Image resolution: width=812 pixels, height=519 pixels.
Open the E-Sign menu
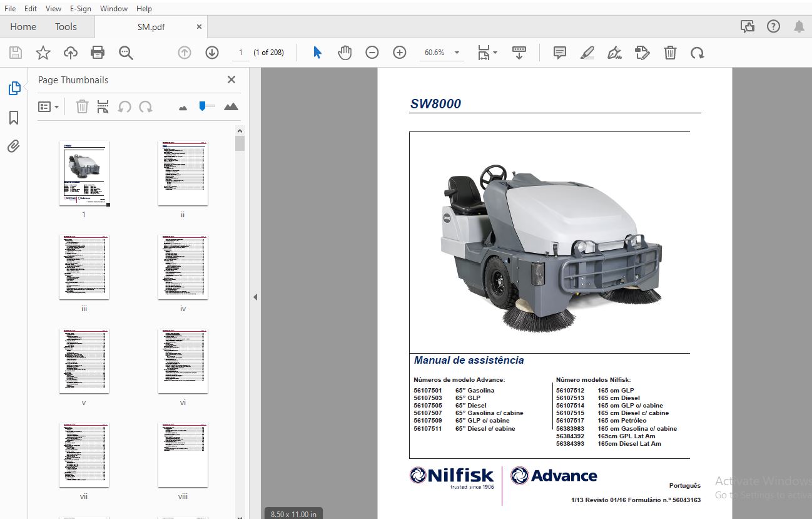pos(81,9)
